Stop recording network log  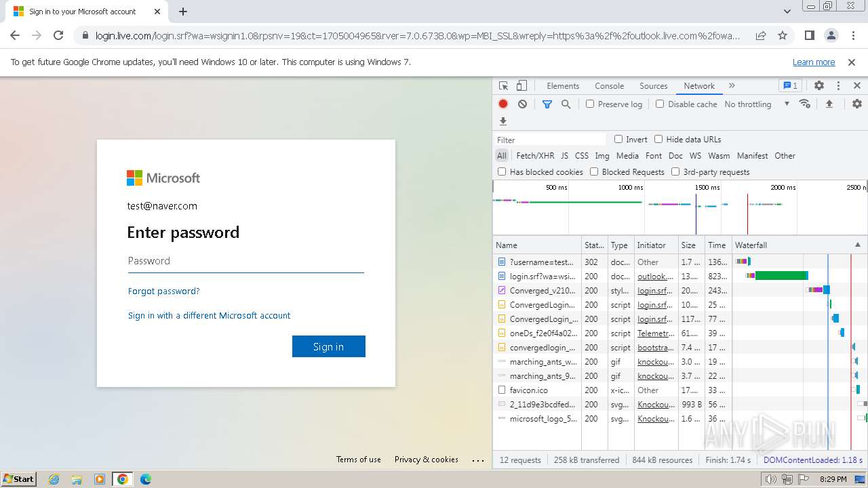[503, 104]
